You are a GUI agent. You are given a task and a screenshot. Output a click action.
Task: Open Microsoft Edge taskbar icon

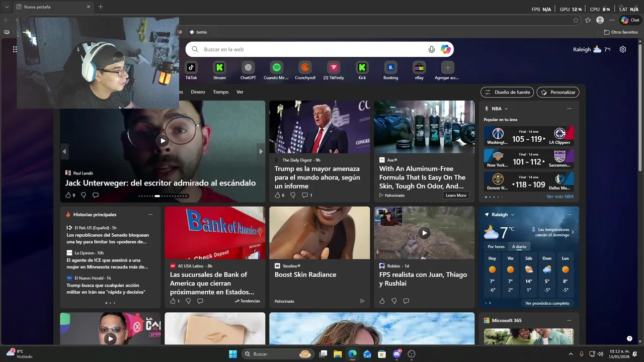point(352,354)
